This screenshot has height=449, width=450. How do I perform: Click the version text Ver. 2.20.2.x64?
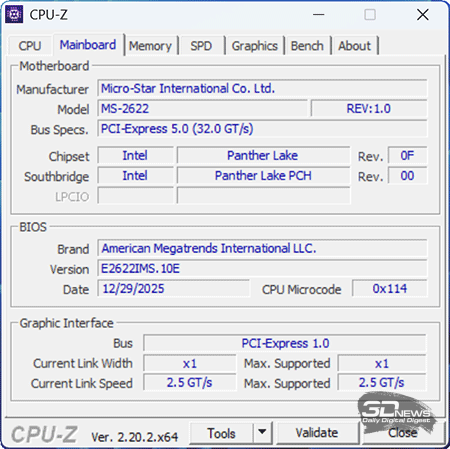tap(135, 437)
